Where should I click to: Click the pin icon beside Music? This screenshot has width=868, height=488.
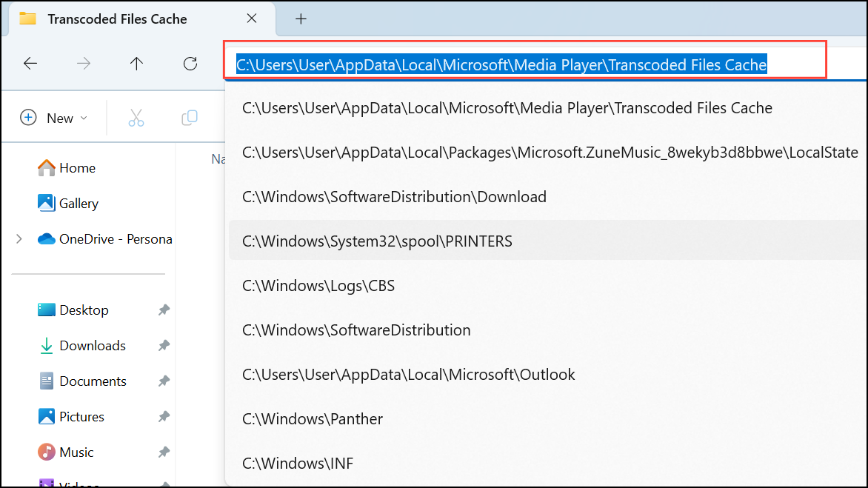point(164,452)
